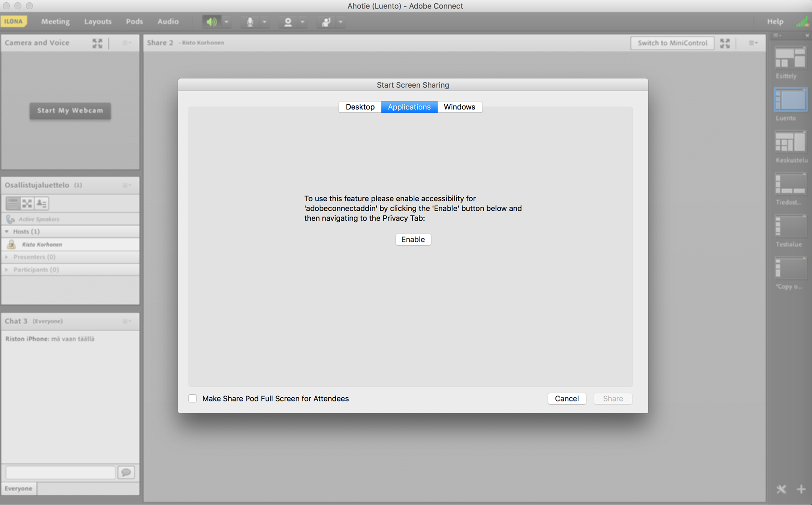Add a new layout with plus icon
This screenshot has height=505, width=812.
(x=801, y=489)
